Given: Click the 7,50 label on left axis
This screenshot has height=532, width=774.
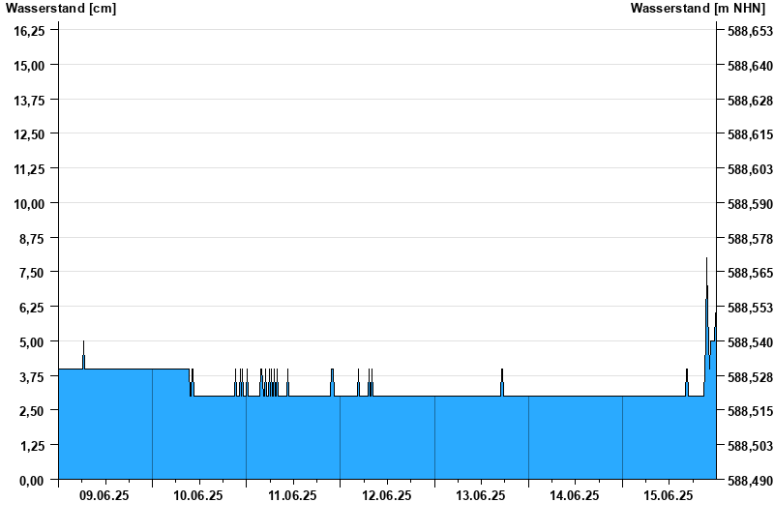Looking at the screenshot, I should pyautogui.click(x=32, y=273).
